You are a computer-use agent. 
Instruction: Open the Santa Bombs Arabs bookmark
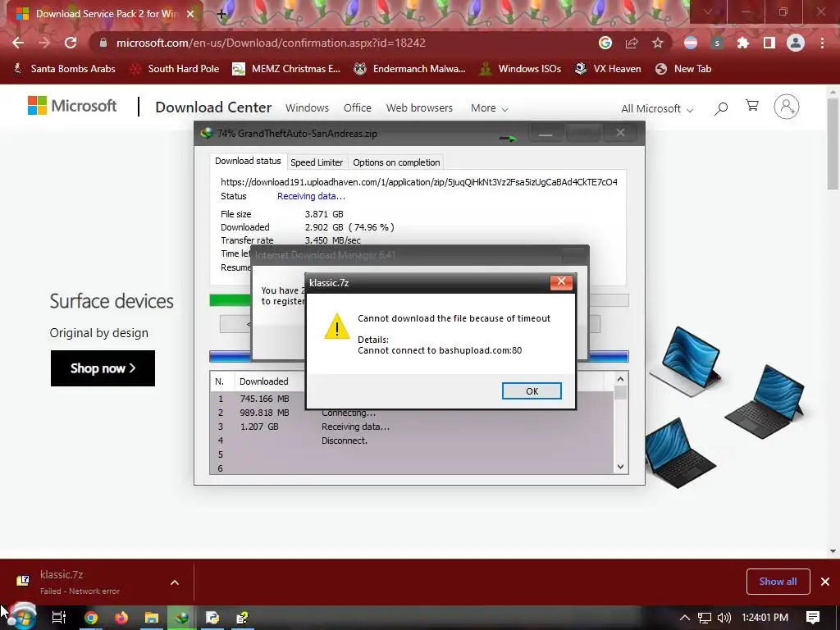(x=64, y=69)
